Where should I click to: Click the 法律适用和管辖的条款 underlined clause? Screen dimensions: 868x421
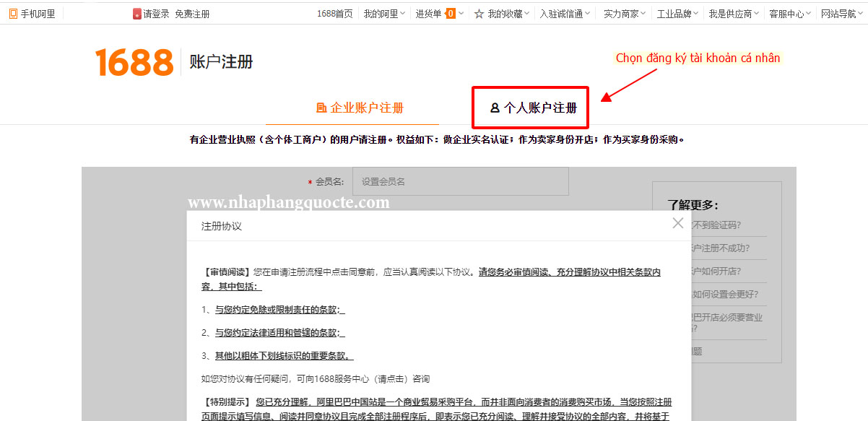click(280, 333)
